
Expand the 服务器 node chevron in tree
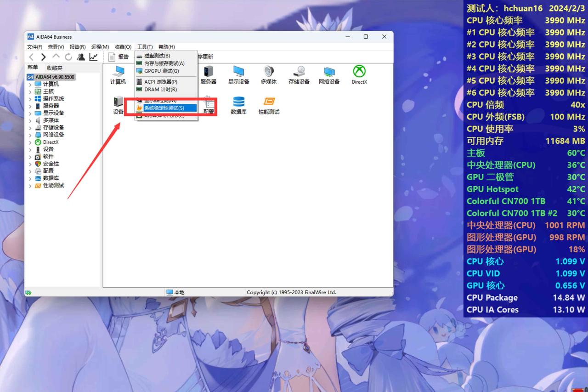coord(30,106)
